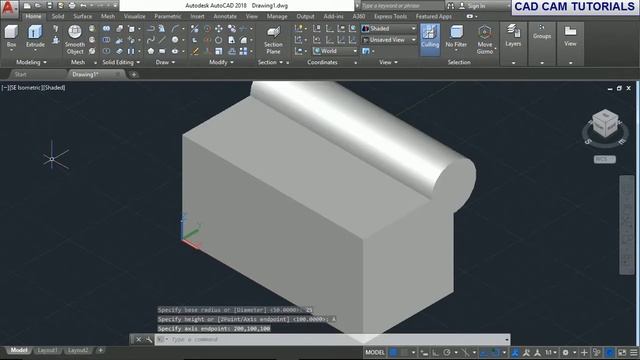640x360 pixels.
Task: Click the Open file icon in quick access toolbar
Action: (x=38, y=6)
